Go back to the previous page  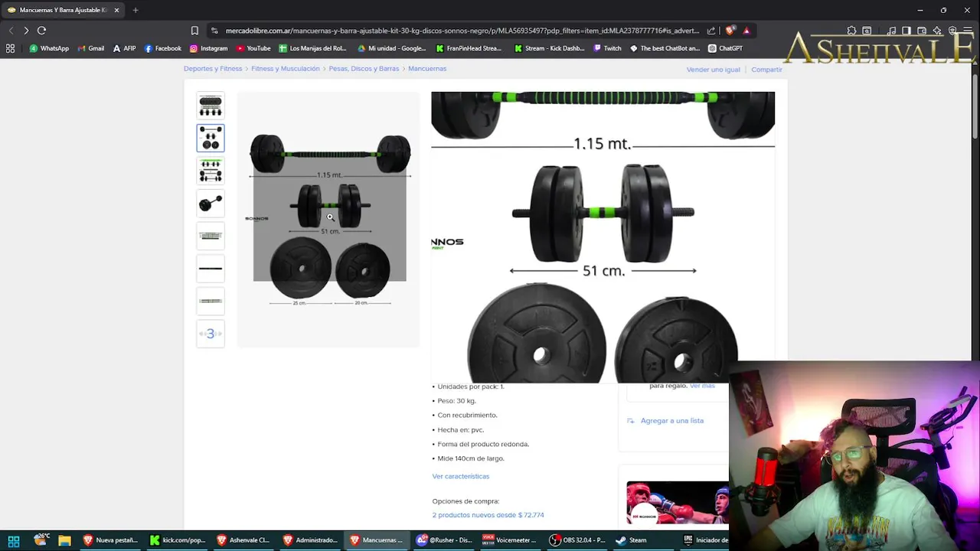(x=11, y=31)
